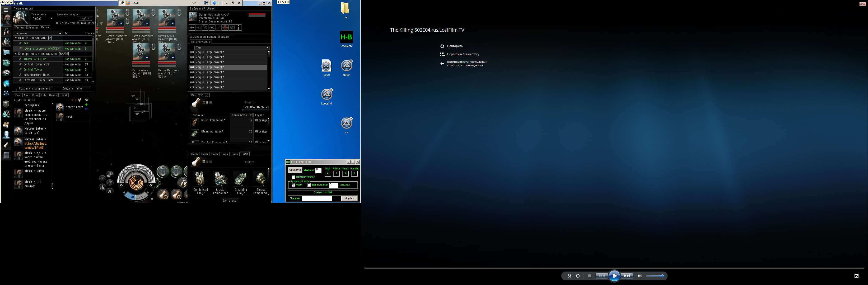Click the show info icon for selected object
Viewport: 868px width, 285px height.
239,28
